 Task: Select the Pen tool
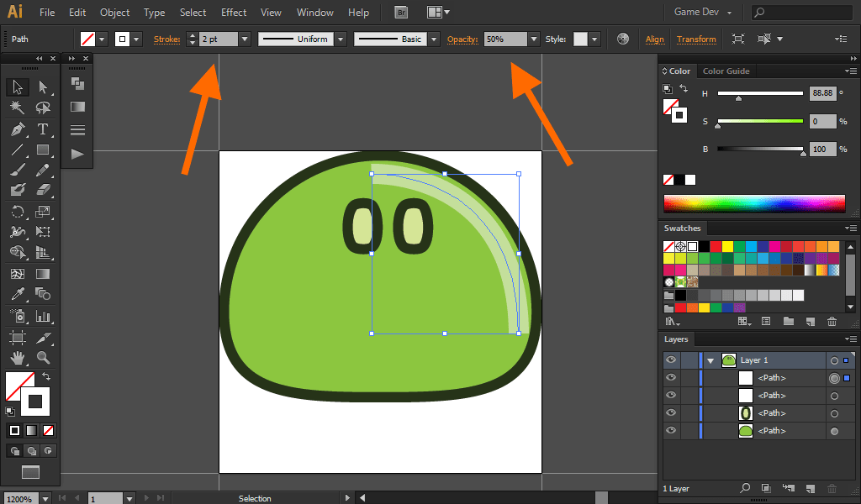click(x=17, y=129)
